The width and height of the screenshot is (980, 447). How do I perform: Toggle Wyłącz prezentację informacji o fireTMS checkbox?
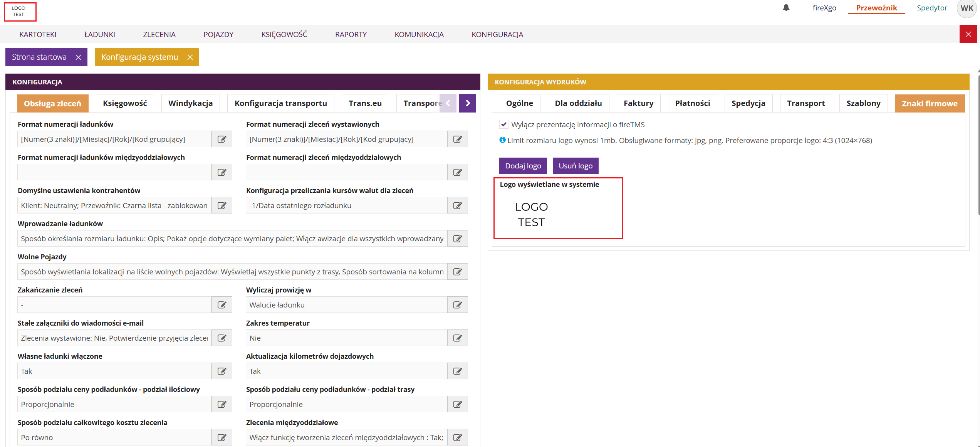coord(504,124)
